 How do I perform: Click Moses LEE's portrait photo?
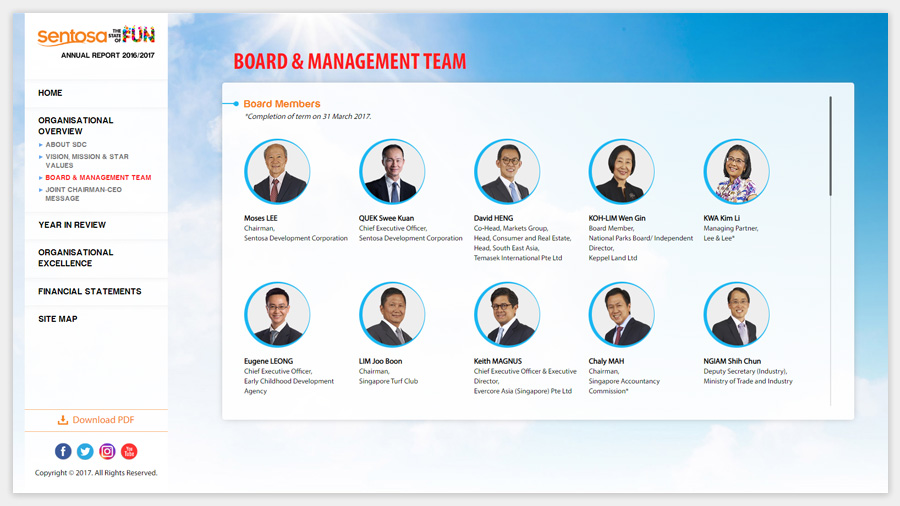277,172
